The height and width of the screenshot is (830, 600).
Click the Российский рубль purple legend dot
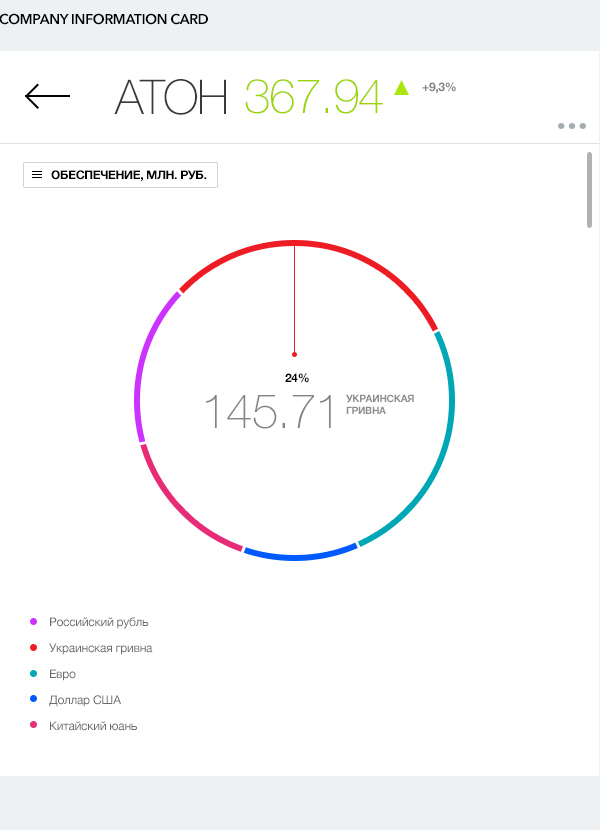(x=33, y=621)
